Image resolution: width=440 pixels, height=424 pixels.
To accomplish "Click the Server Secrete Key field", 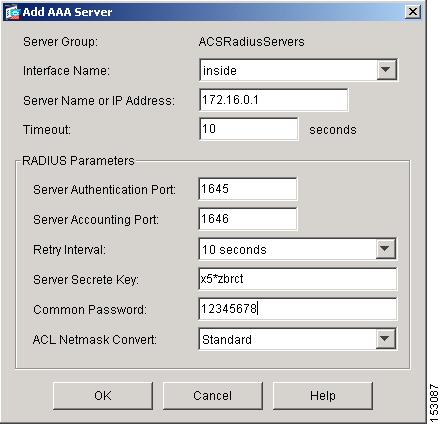I will click(298, 279).
